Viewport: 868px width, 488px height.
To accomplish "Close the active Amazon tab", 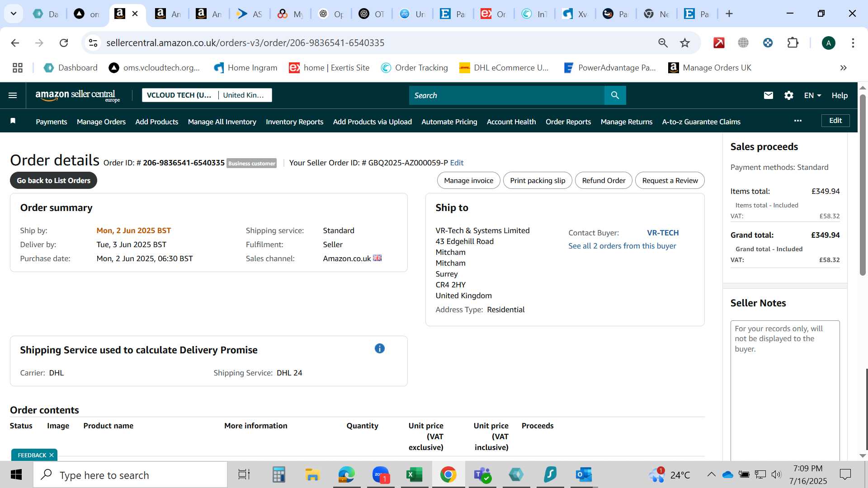I will click(x=135, y=14).
